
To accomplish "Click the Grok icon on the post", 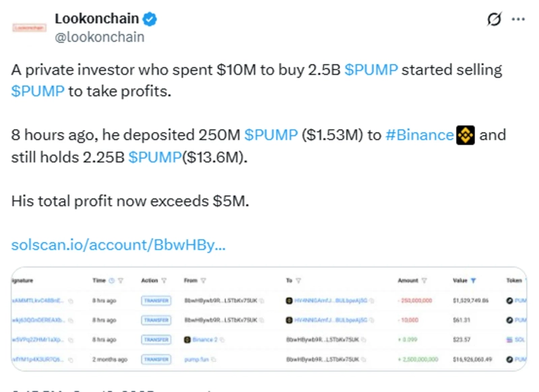I will pyautogui.click(x=495, y=20).
